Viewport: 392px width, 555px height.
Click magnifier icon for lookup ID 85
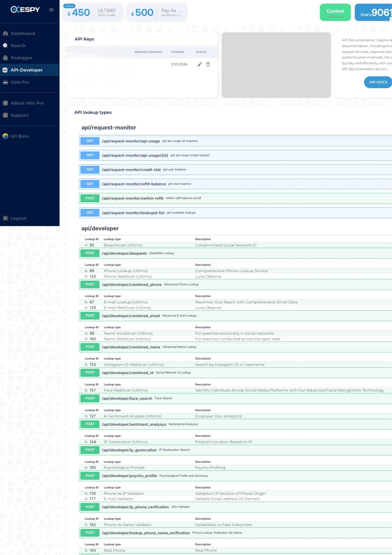[86, 245]
